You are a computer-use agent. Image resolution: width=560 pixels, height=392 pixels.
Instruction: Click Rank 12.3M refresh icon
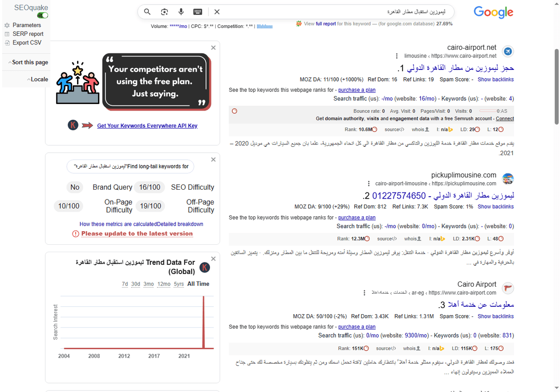coord(367,239)
